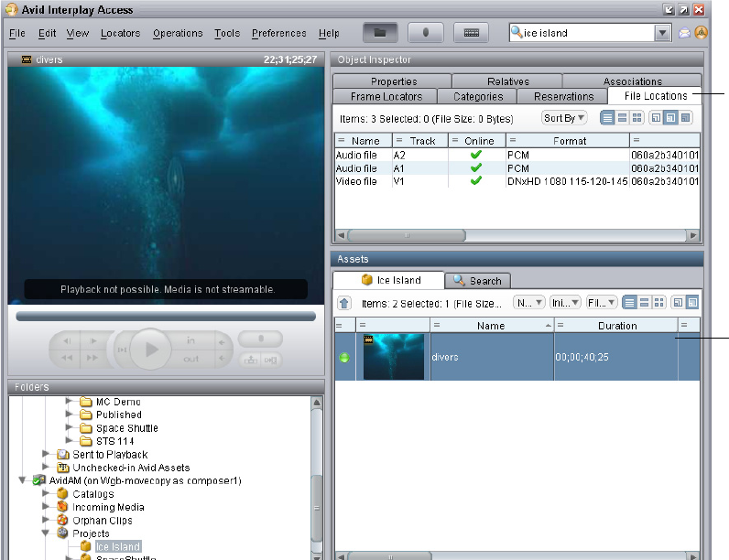Image resolution: width=729 pixels, height=560 pixels.
Task: Select large thumbnail size in Object Inspector
Action: (x=685, y=118)
